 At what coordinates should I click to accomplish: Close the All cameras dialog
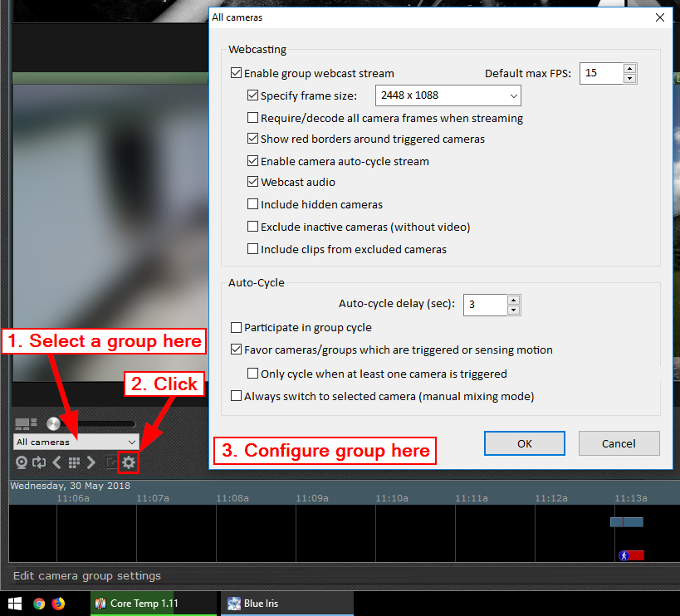[659, 17]
